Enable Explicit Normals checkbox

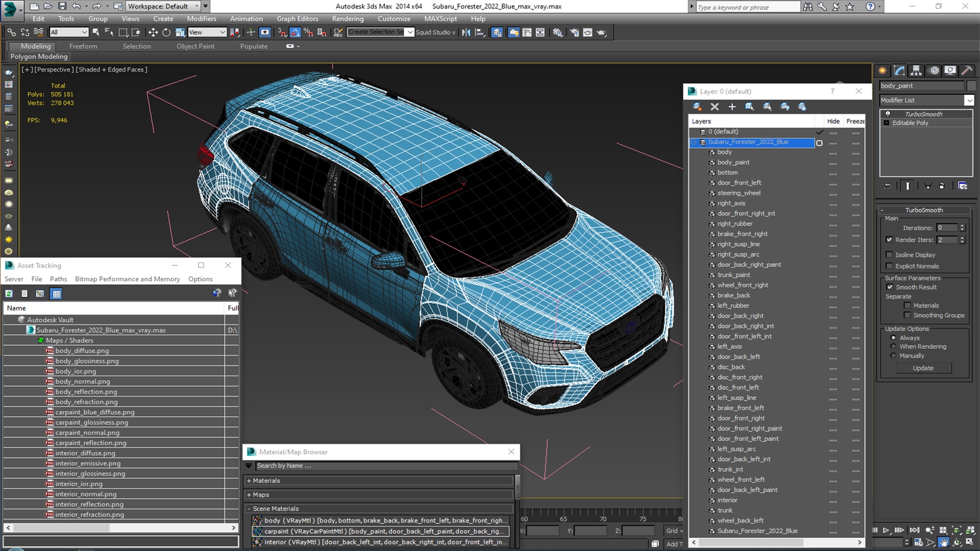[890, 266]
